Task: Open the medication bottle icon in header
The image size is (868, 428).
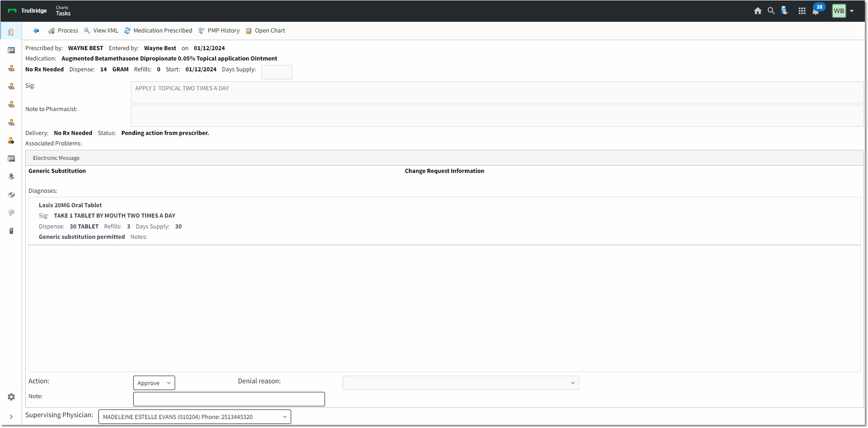Action: coord(785,11)
